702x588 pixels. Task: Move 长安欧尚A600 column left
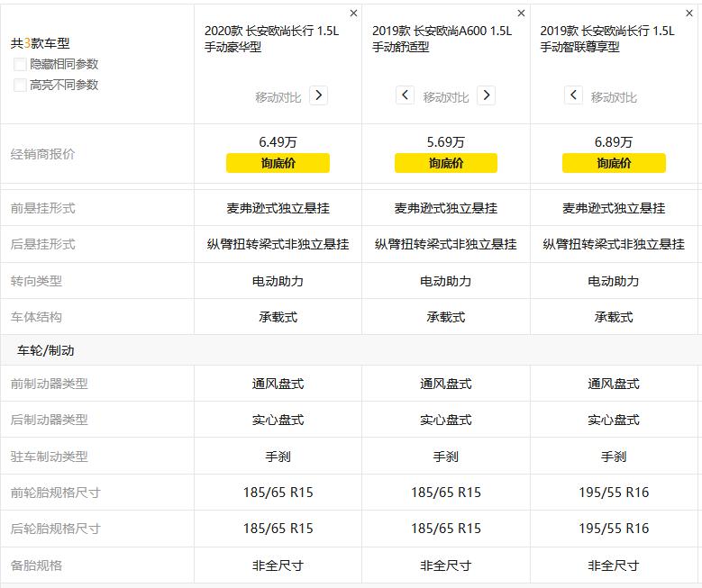pyautogui.click(x=405, y=95)
